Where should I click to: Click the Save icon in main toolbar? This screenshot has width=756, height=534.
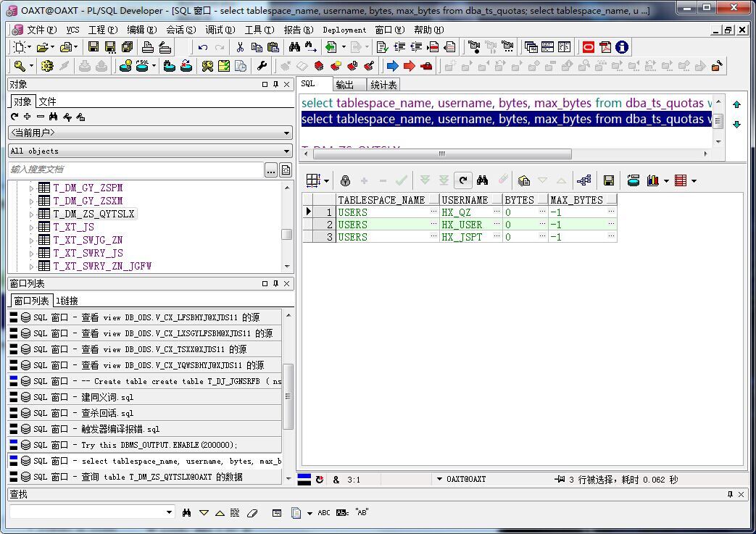point(94,47)
